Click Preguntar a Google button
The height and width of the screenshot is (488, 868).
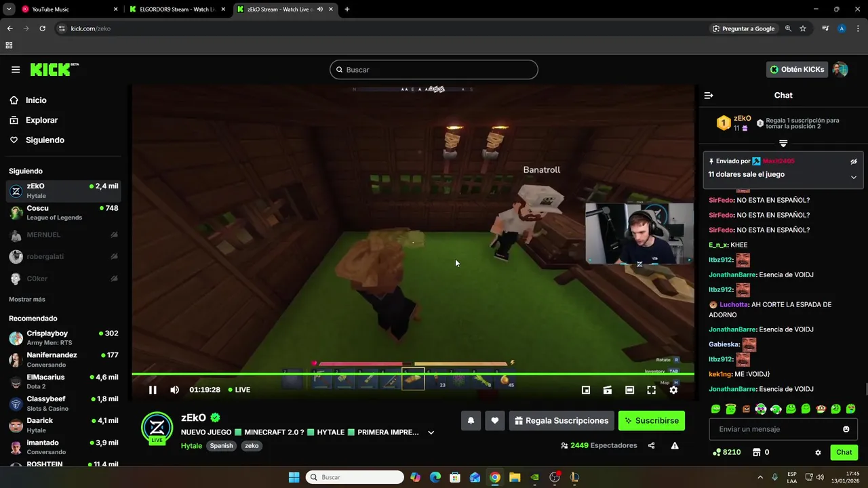[x=743, y=28]
